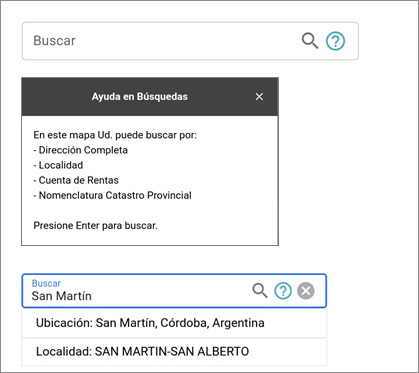The image size is (419, 373).
Task: Click the Localidad entry in the help list
Action: click(58, 165)
